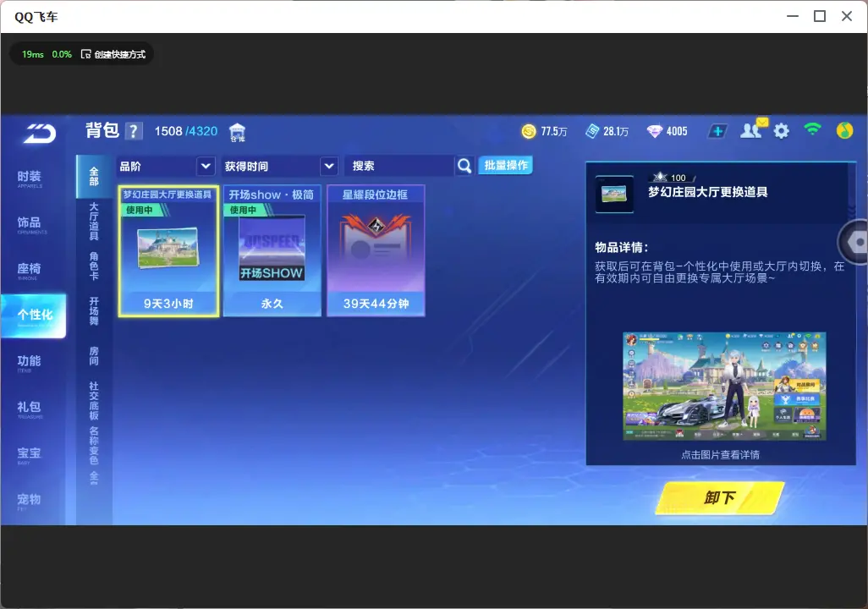This screenshot has width=868, height=609.
Task: Select the 开场舞 subcategory tab
Action: (x=94, y=311)
